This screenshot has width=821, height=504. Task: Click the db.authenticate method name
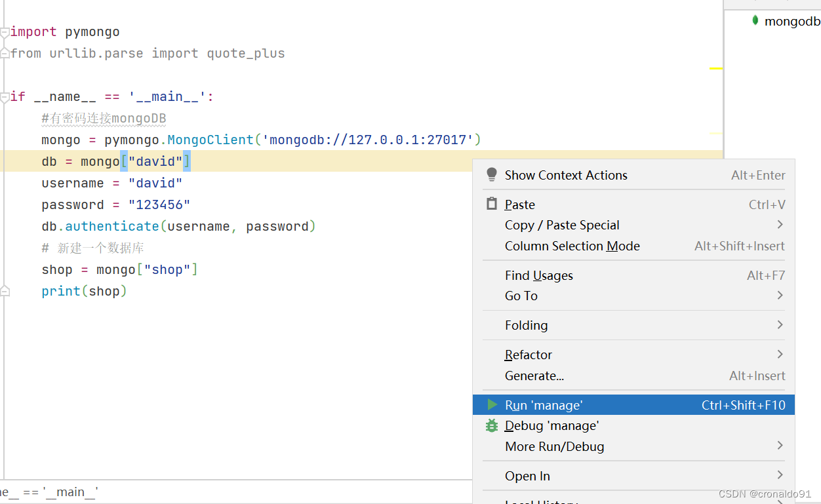pos(112,226)
